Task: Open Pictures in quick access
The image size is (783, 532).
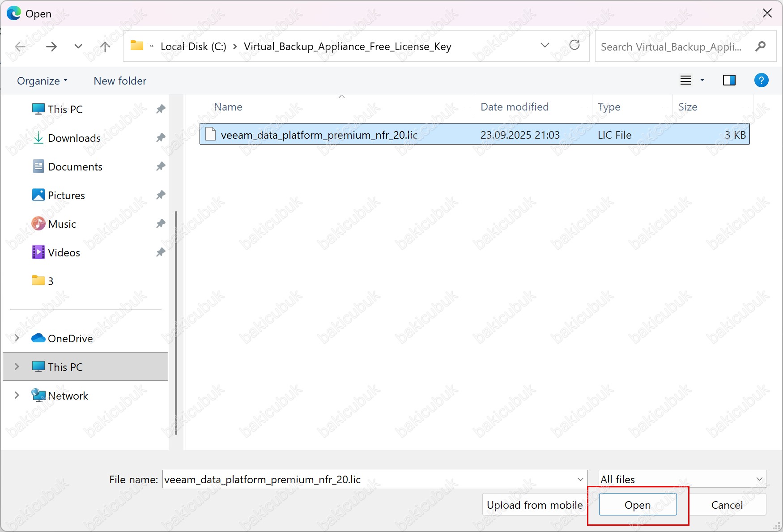Action: pyautogui.click(x=59, y=195)
